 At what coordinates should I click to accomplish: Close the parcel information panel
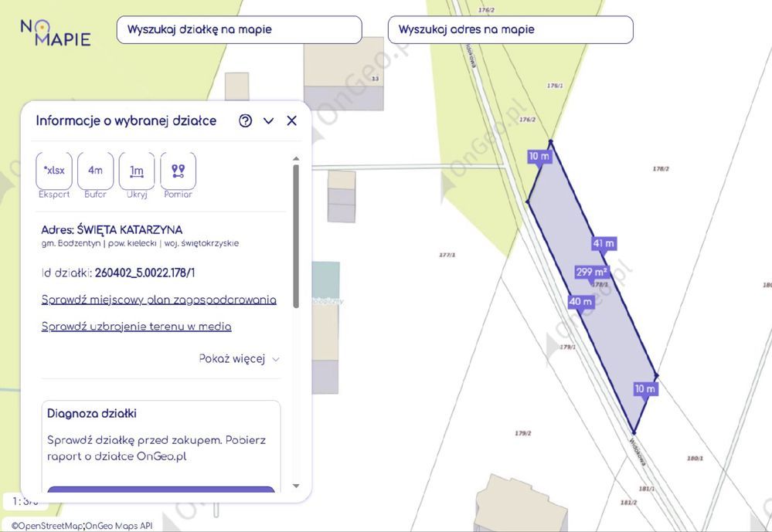click(x=291, y=120)
